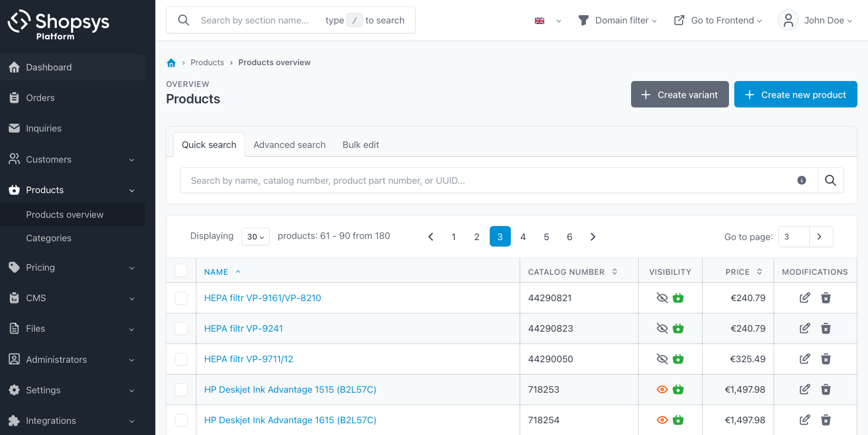Click the green basket icon for HEPA filtr VP-9711/12

[679, 359]
